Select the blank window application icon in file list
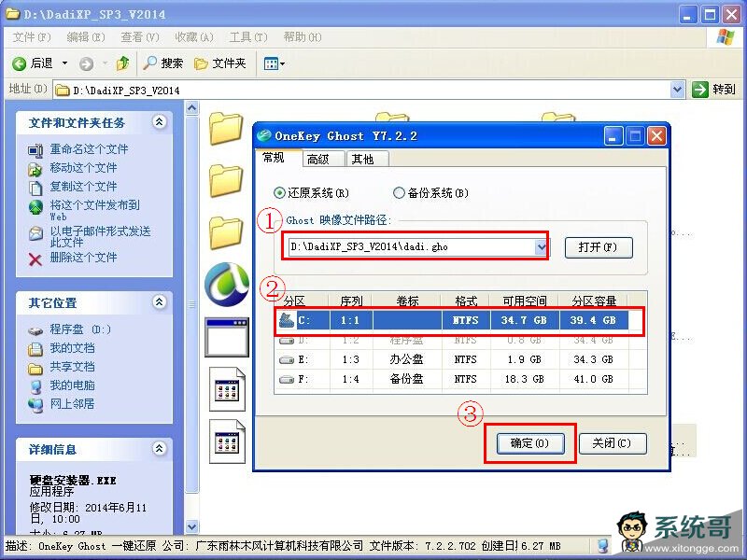The height and width of the screenshot is (560, 747). [227, 337]
